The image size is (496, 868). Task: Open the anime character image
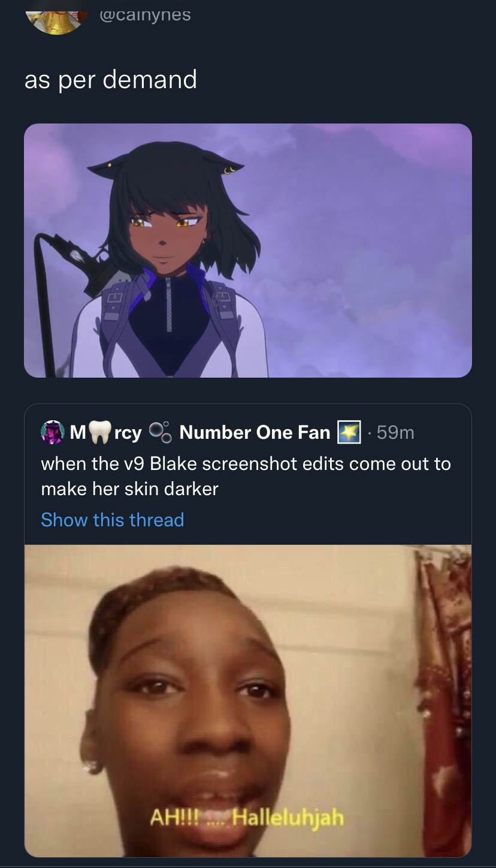pyautogui.click(x=248, y=251)
